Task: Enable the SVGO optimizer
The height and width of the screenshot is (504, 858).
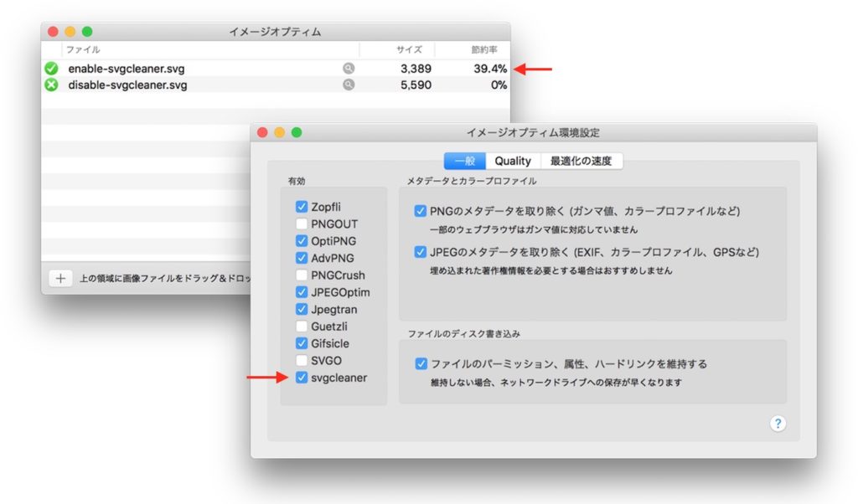Action: [x=301, y=360]
